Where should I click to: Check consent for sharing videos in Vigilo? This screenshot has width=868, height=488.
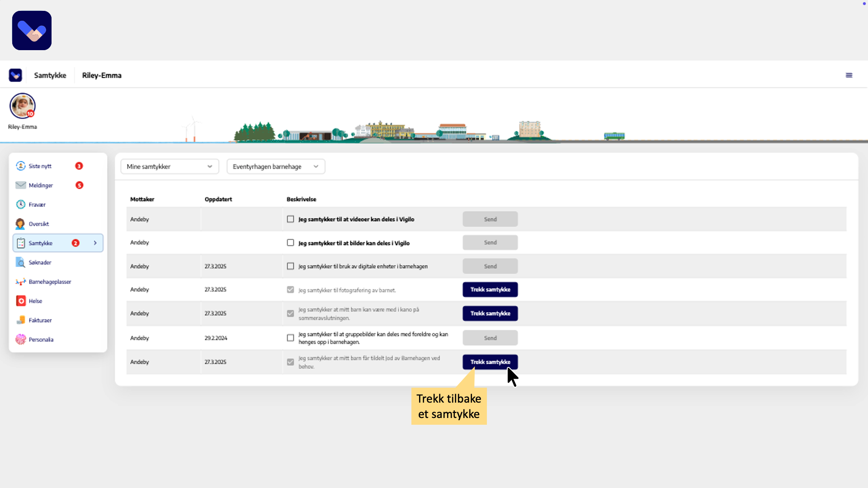coord(290,219)
